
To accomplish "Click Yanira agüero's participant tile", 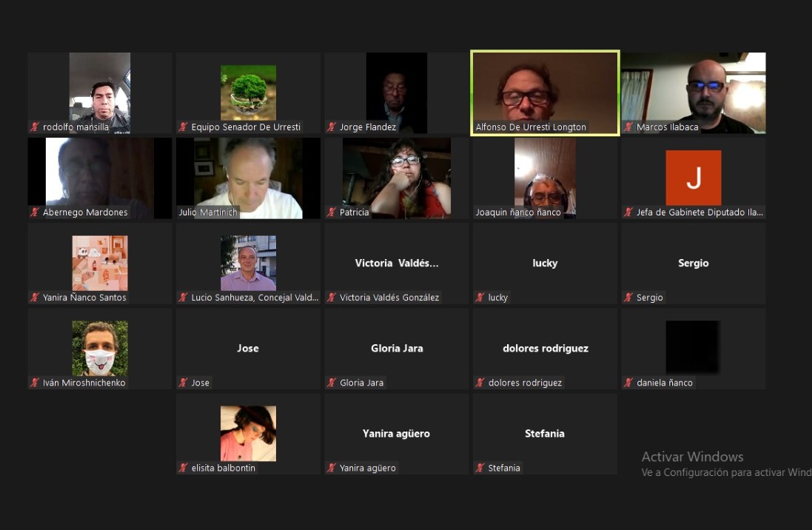I will [396, 433].
